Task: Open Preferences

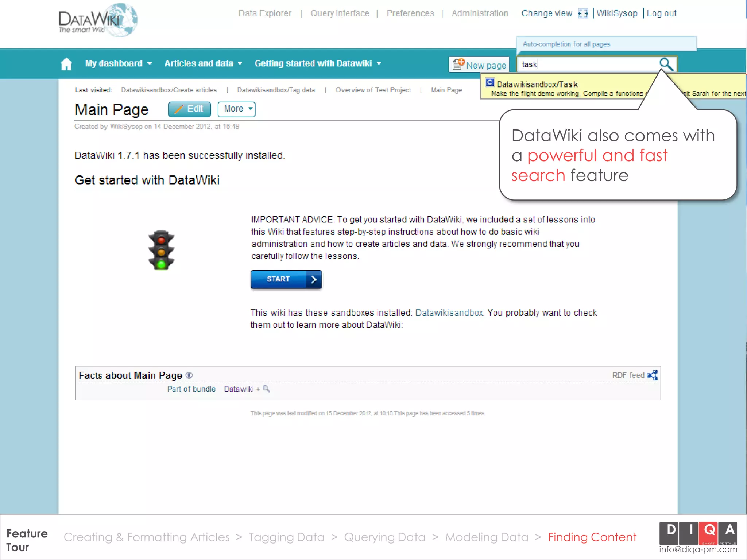Action: (x=410, y=13)
